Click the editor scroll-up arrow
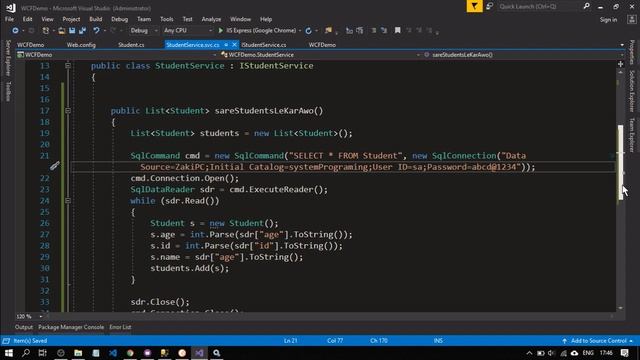The height and width of the screenshot is (360, 640). click(620, 72)
